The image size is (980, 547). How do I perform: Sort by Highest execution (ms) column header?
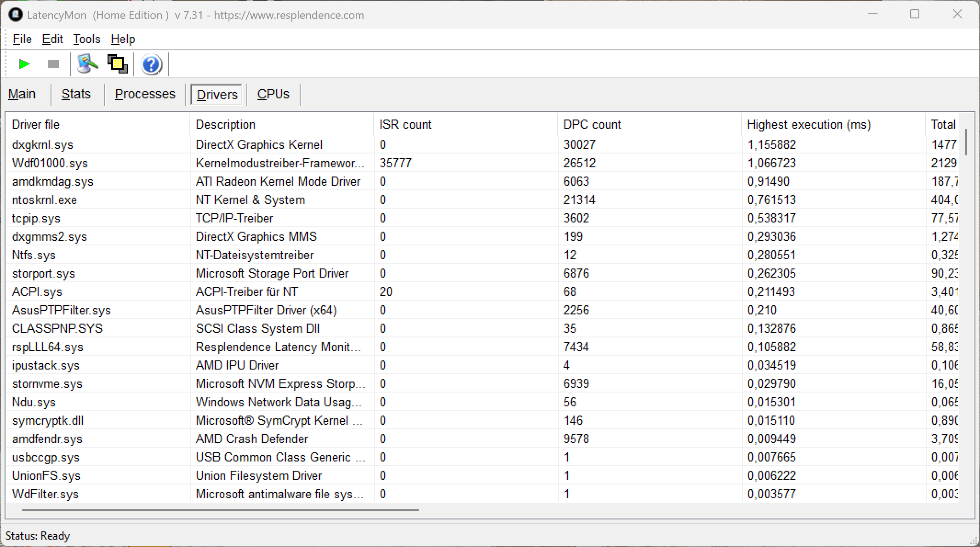coord(809,125)
